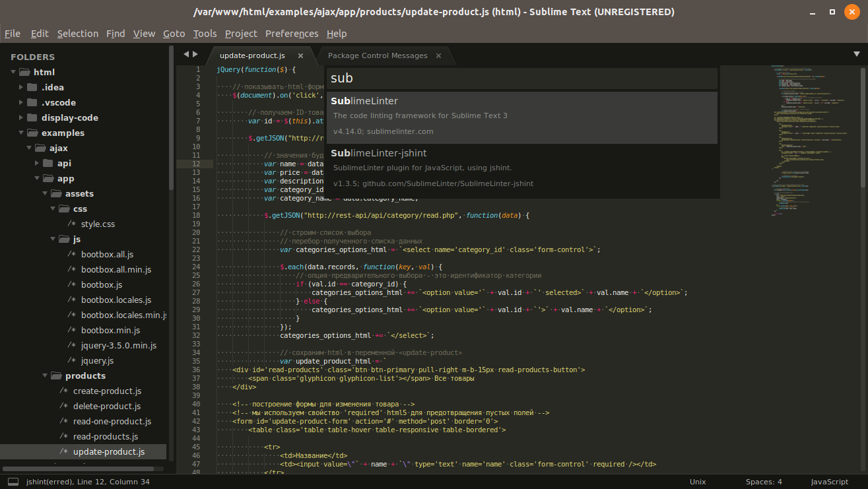Open the File menu
Image resolution: width=868 pixels, height=489 pixels.
pyautogui.click(x=13, y=34)
